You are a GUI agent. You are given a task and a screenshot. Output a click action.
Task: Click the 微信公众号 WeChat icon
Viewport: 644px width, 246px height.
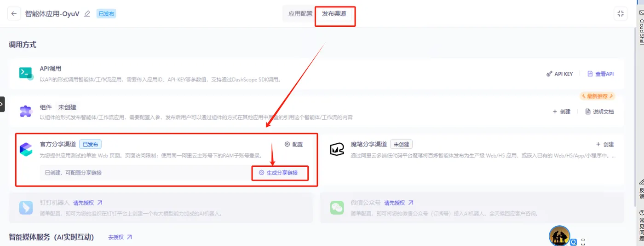(337, 207)
